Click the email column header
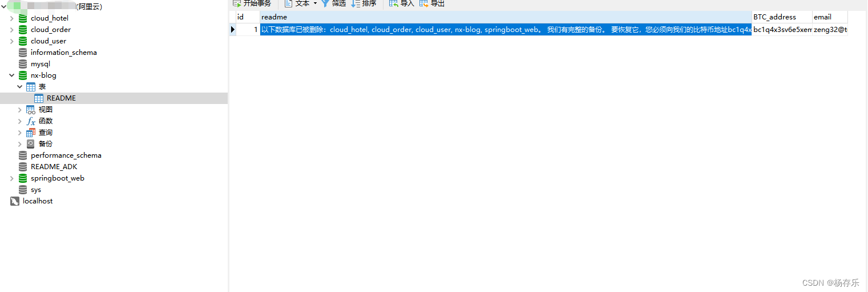868x292 pixels. [x=830, y=17]
